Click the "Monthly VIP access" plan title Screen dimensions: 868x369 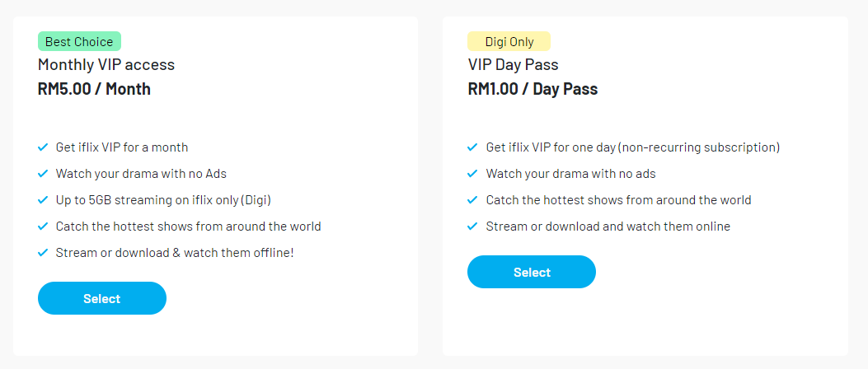tap(106, 64)
